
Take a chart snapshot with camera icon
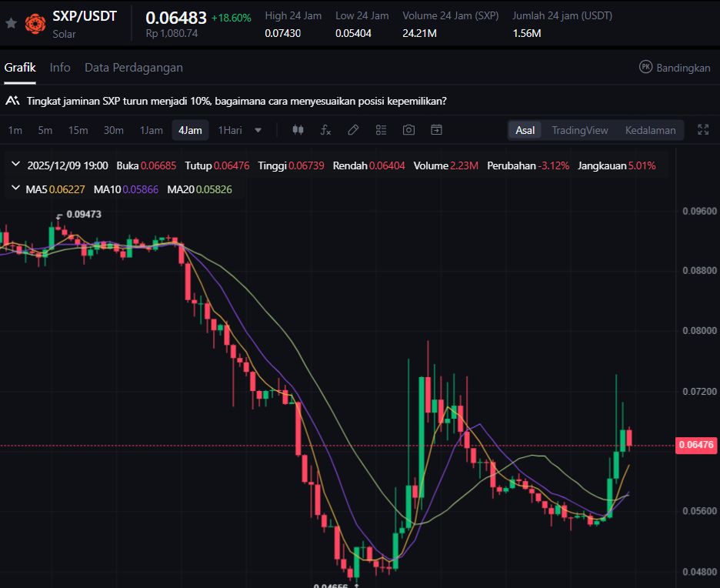408,130
